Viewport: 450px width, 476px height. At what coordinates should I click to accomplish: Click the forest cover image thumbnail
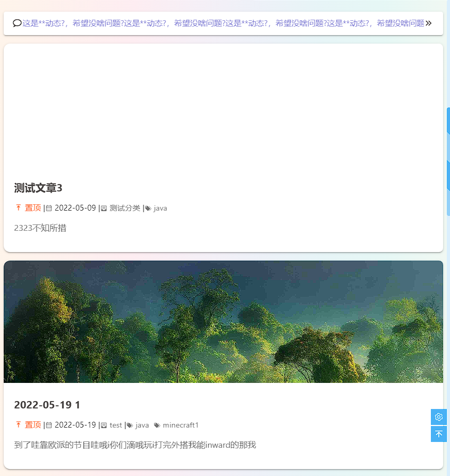coord(223,322)
